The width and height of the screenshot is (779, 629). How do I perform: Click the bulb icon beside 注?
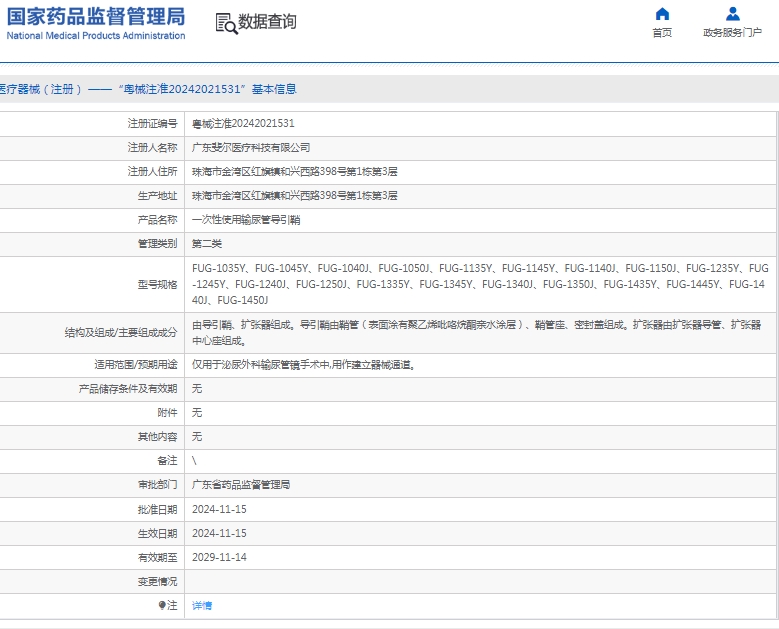click(162, 605)
